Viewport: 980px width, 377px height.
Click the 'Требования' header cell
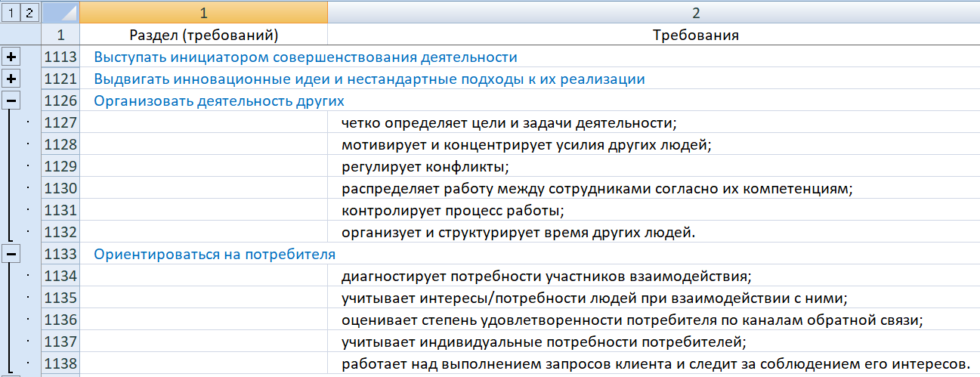point(654,35)
